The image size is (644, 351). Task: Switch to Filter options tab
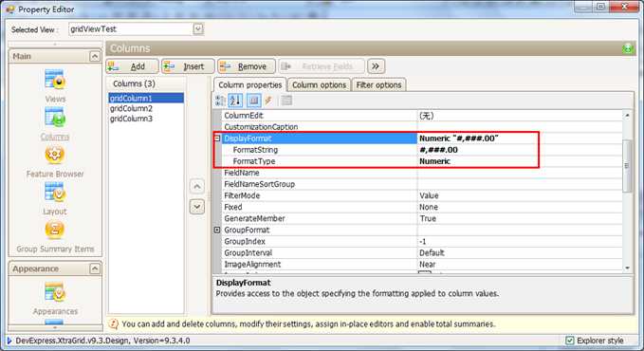[378, 84]
